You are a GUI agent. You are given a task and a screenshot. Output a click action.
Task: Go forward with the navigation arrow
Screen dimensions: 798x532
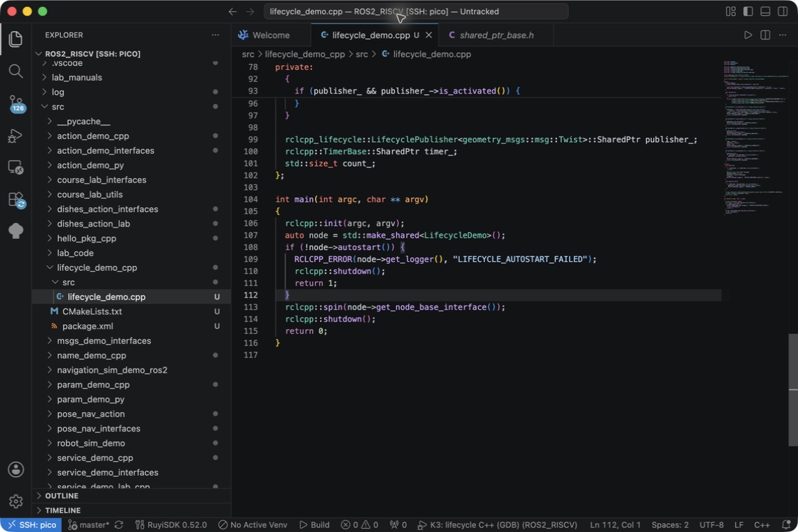(x=250, y=11)
